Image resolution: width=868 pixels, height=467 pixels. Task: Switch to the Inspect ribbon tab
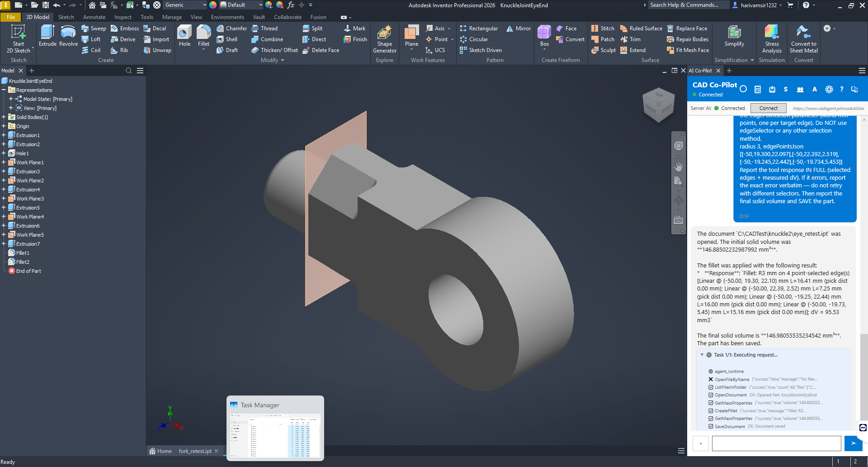tap(123, 17)
